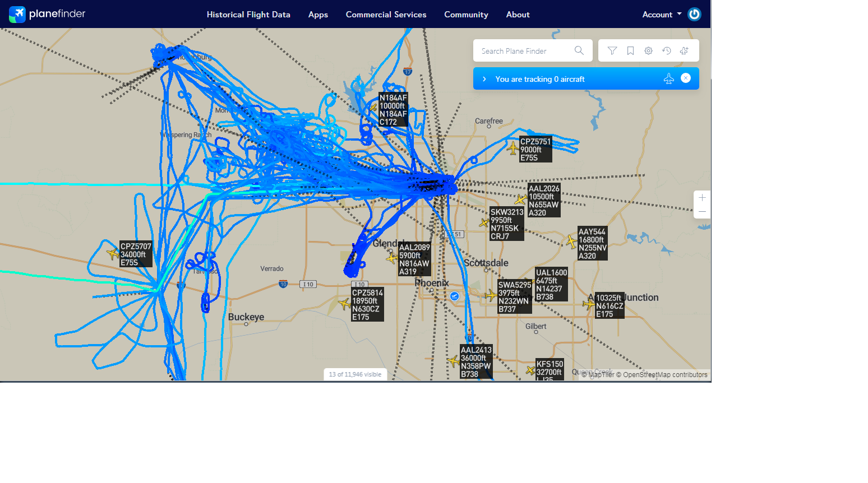Select the SKW3213 aircraft icon
The height and width of the screenshot is (483, 868).
[484, 223]
